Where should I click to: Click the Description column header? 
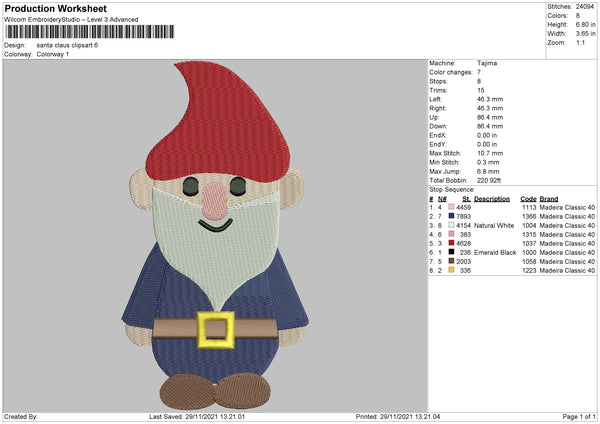[x=492, y=198]
